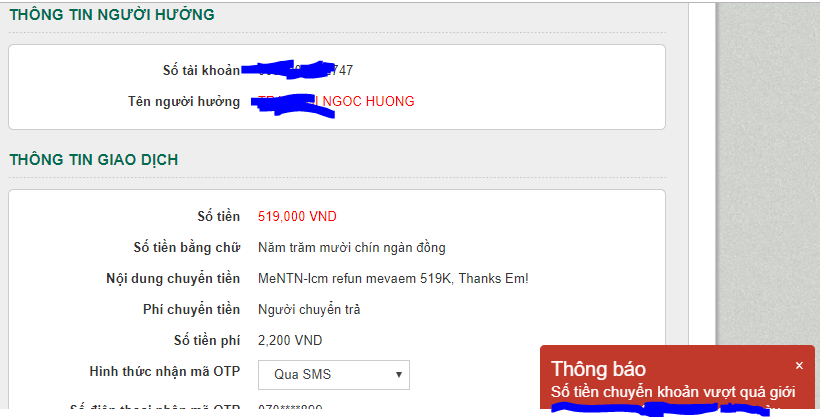The width and height of the screenshot is (820, 417).
Task: Click the Thông báo title in the red alert
Action: tap(598, 369)
